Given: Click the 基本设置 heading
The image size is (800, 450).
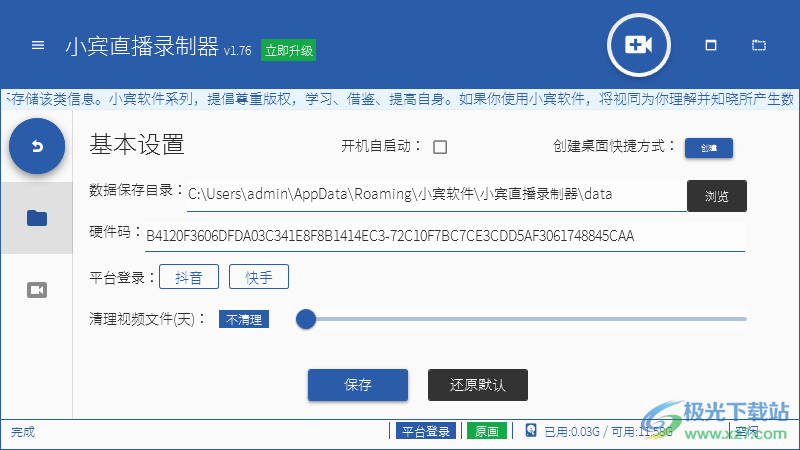Looking at the screenshot, I should (x=137, y=144).
